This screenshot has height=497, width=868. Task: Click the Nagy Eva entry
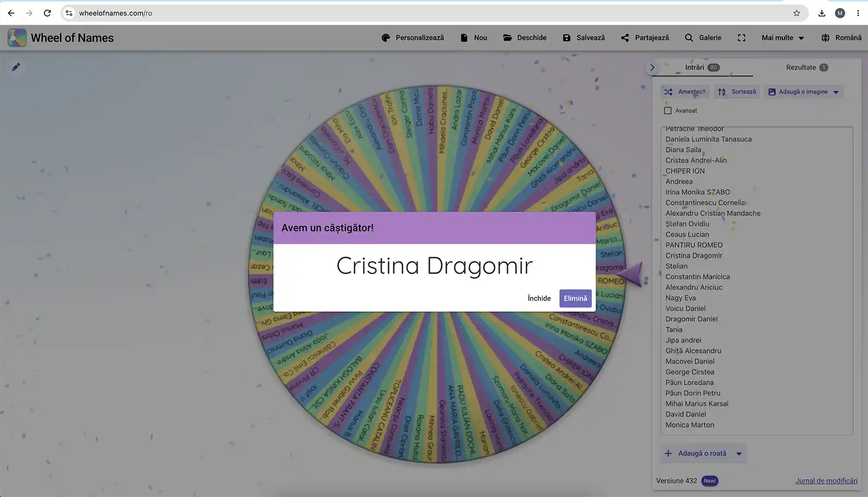click(681, 298)
